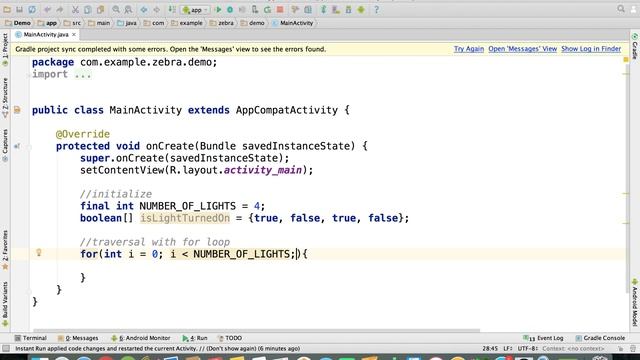Click the Undo arrow icon
This screenshot has height=360, width=640.
[x=48, y=9]
